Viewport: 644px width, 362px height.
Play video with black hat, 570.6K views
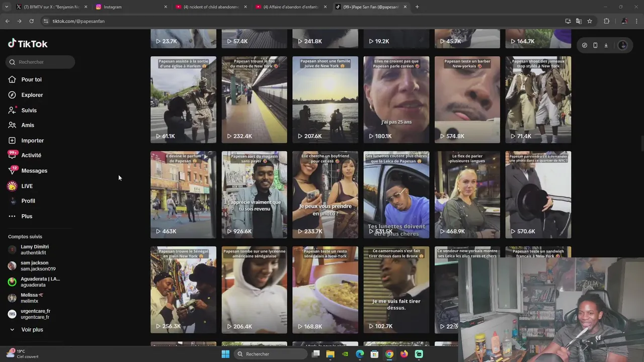pyautogui.click(x=538, y=195)
